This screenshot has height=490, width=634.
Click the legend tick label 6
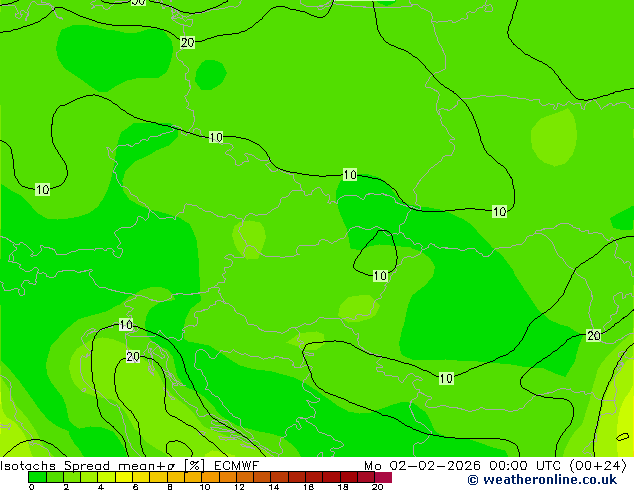(135, 487)
